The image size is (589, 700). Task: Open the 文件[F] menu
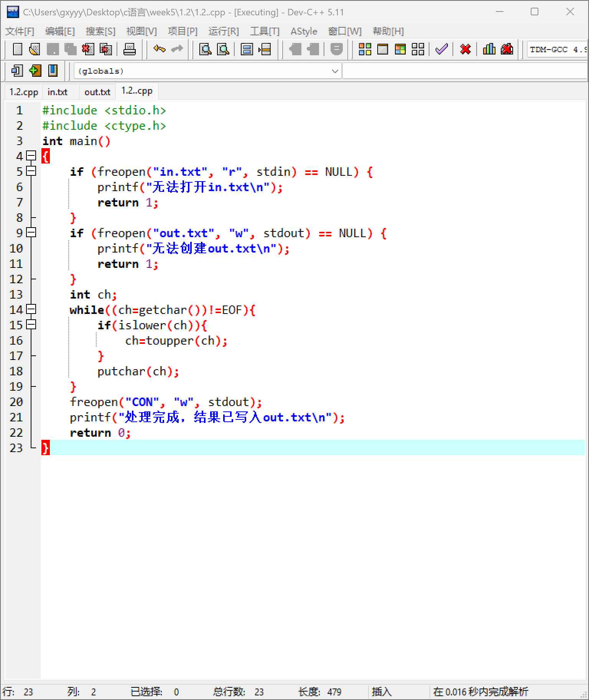[x=20, y=31]
